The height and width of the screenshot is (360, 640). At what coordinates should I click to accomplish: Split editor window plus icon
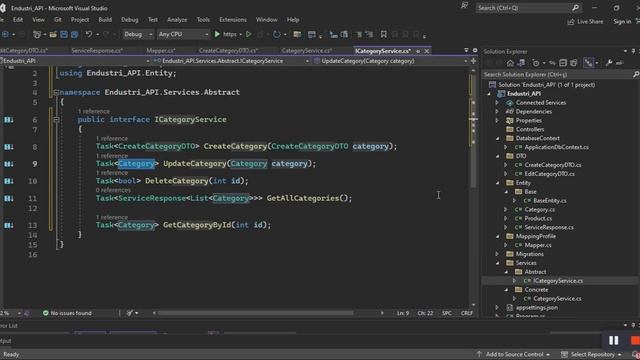[473, 61]
